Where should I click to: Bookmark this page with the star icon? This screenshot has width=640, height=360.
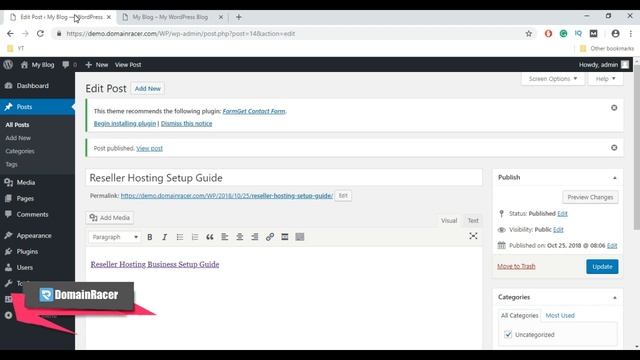coord(529,33)
